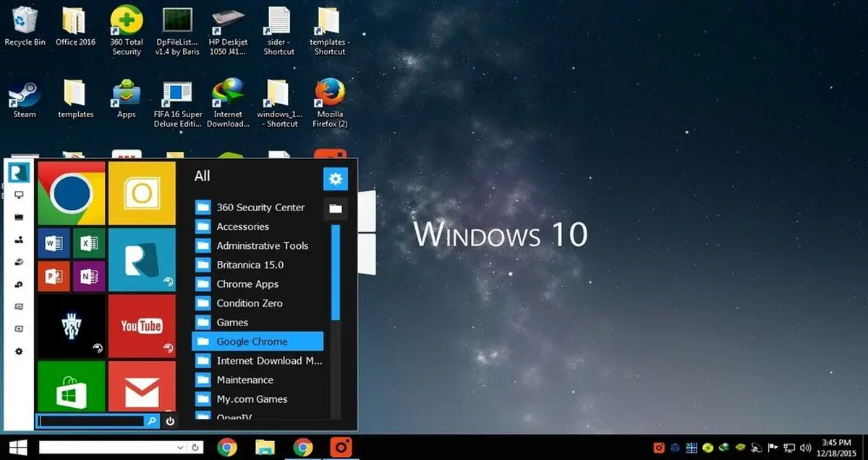The image size is (868, 460).
Task: Open 360 Total Security desktop icon
Action: click(127, 31)
